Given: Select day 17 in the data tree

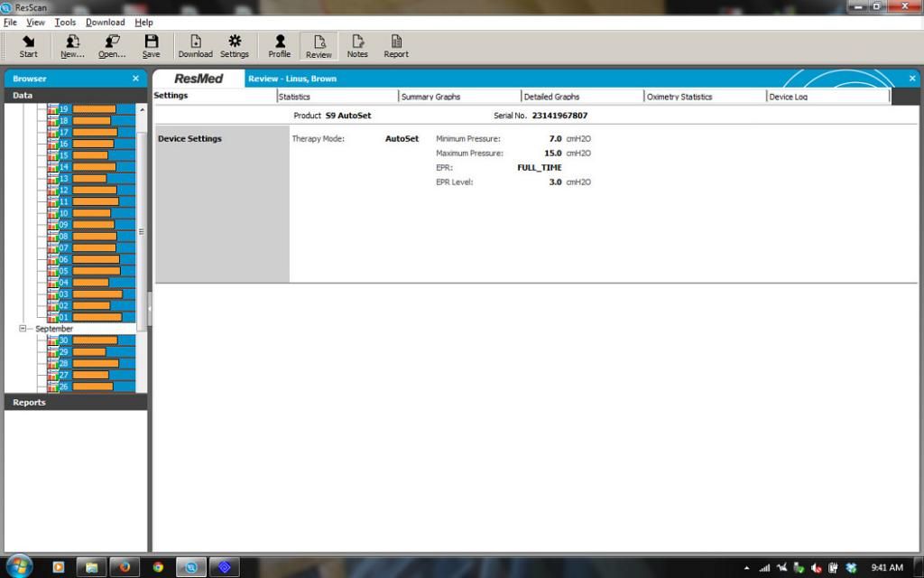Looking at the screenshot, I should point(91,132).
